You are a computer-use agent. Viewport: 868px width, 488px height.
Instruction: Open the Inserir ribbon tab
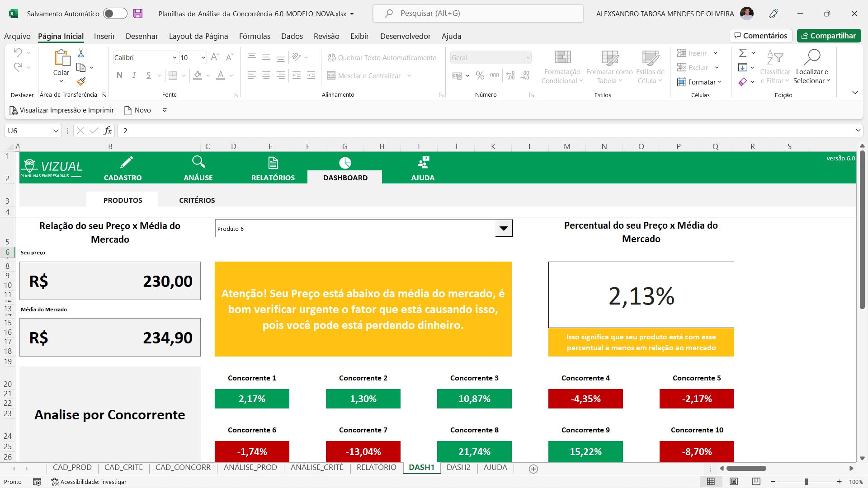point(104,36)
